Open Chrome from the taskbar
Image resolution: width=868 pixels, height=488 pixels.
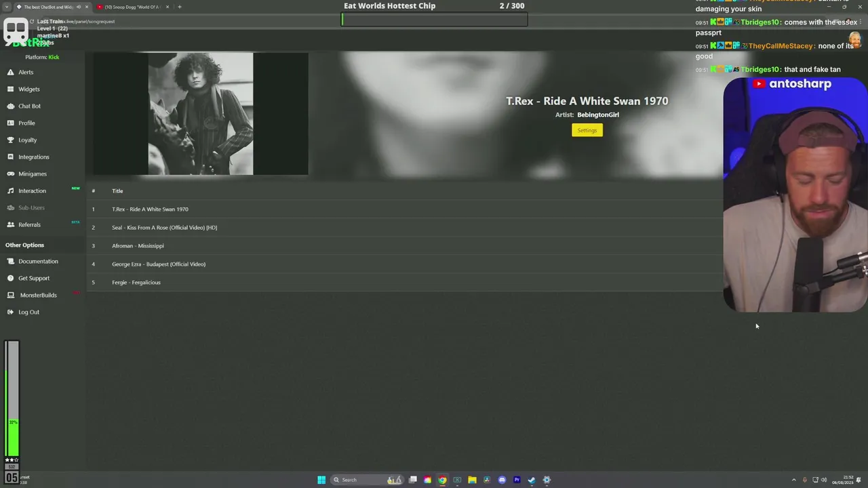click(442, 480)
